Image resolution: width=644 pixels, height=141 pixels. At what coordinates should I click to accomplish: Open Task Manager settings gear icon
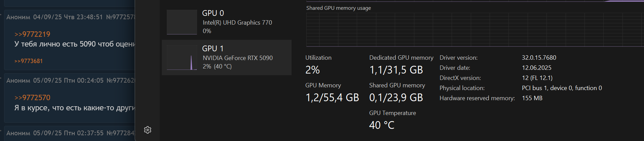pyautogui.click(x=148, y=130)
